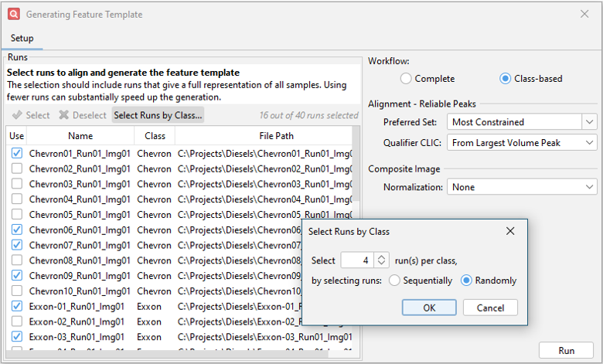Click Chevron class cell of Chevron04 row
This screenshot has height=364, width=603.
[154, 199]
